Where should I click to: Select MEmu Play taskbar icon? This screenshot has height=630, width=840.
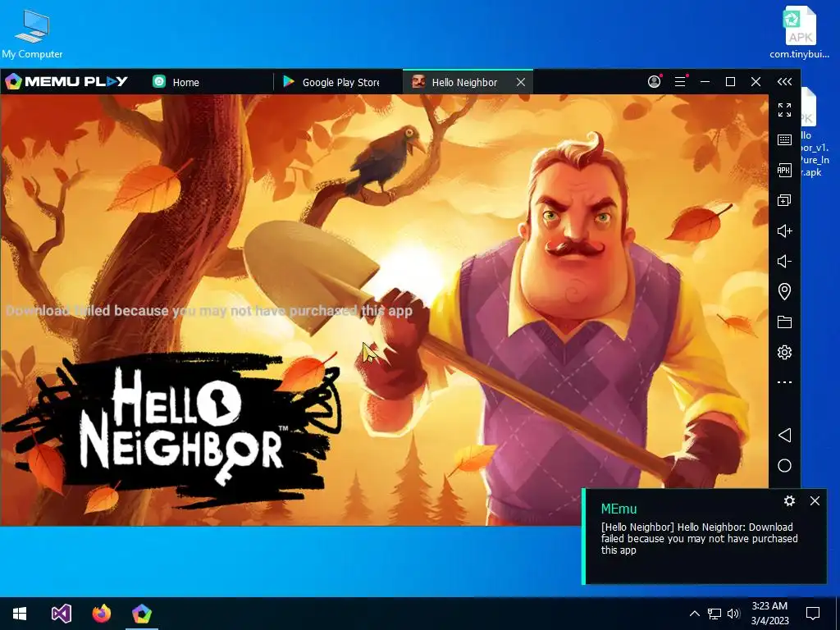(x=142, y=614)
